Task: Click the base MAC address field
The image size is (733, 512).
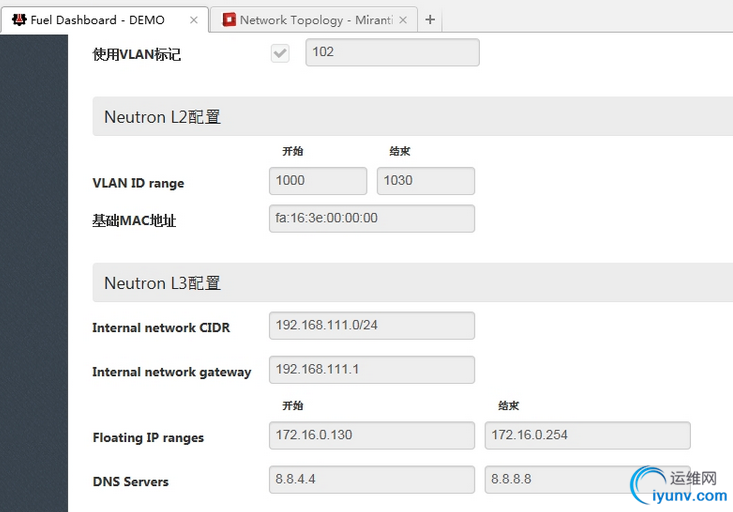Action: coord(372,218)
